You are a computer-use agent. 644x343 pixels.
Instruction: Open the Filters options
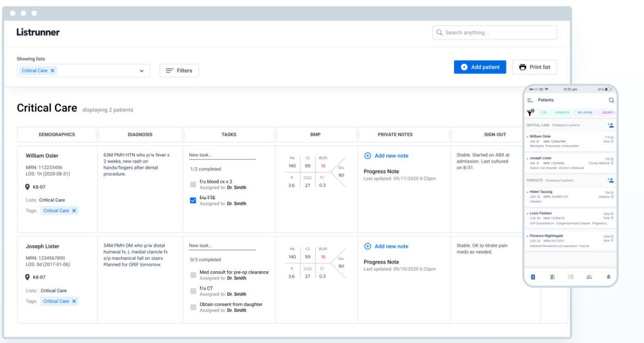179,71
